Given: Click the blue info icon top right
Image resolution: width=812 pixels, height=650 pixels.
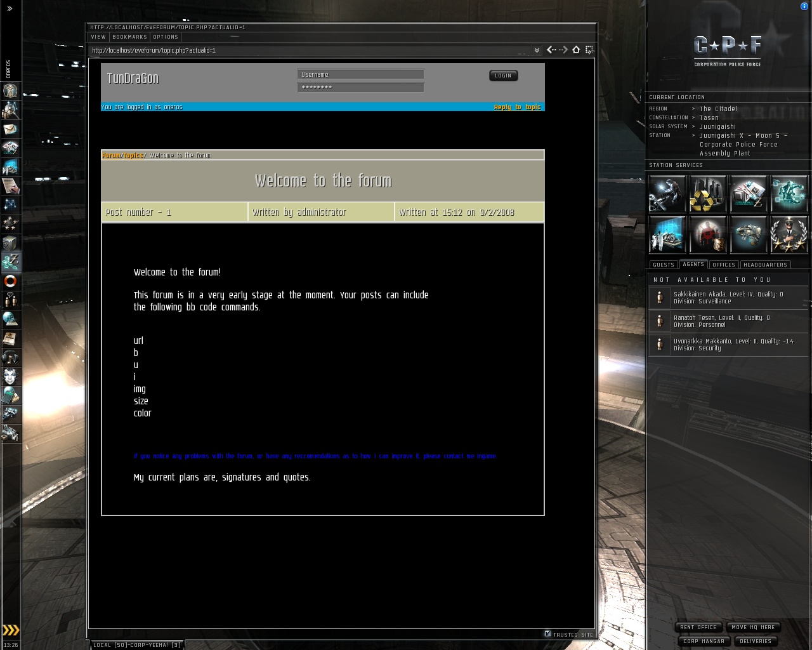Looking at the screenshot, I should [804, 6].
